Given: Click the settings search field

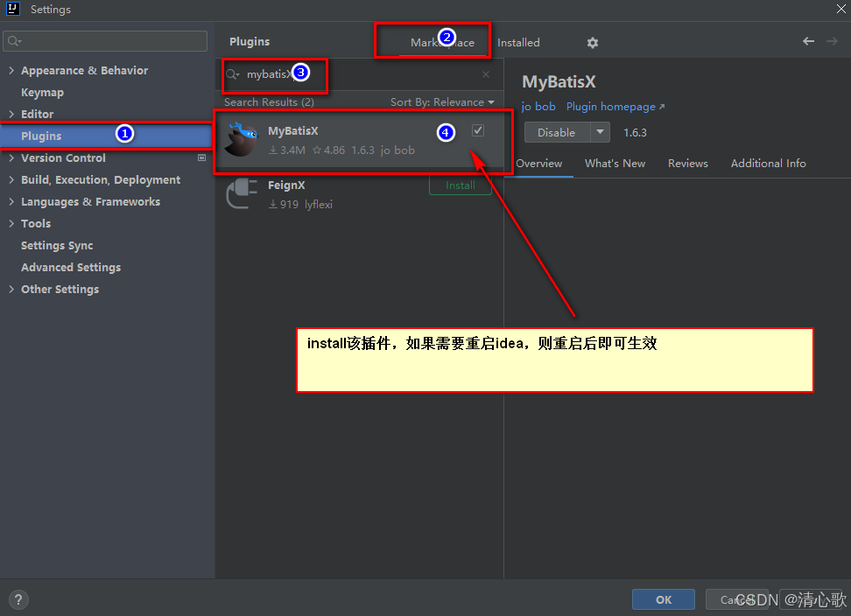Looking at the screenshot, I should [105, 41].
